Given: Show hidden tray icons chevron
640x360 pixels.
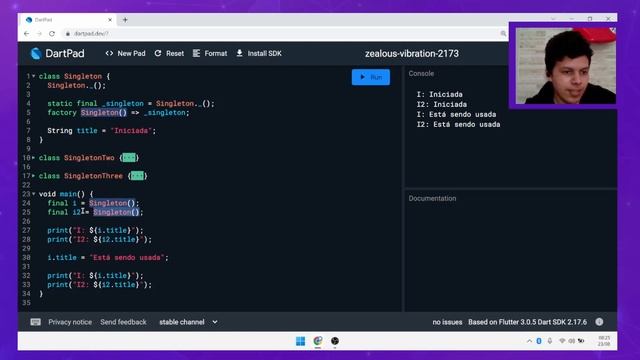Looking at the screenshot, I should (529, 341).
